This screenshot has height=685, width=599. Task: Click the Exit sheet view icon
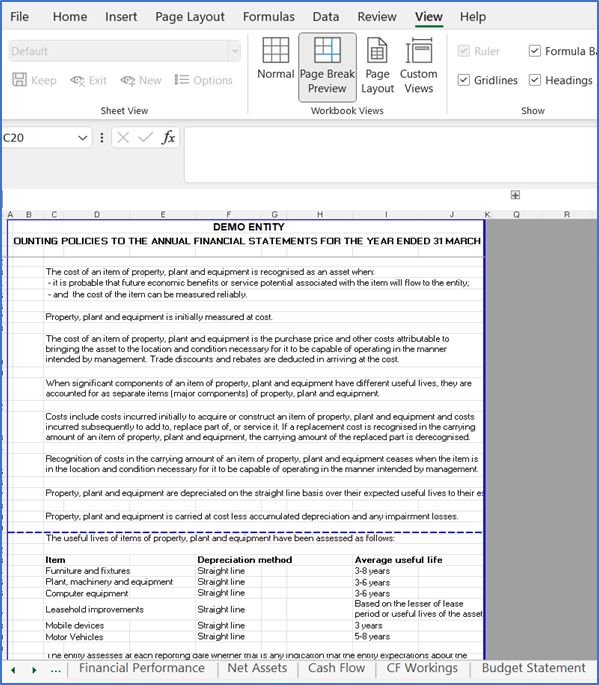point(78,80)
